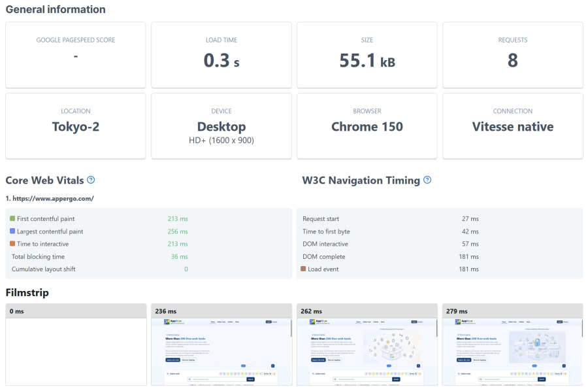Click the First contentful paint 213 ms value
The height and width of the screenshot is (391, 588).
178,219
